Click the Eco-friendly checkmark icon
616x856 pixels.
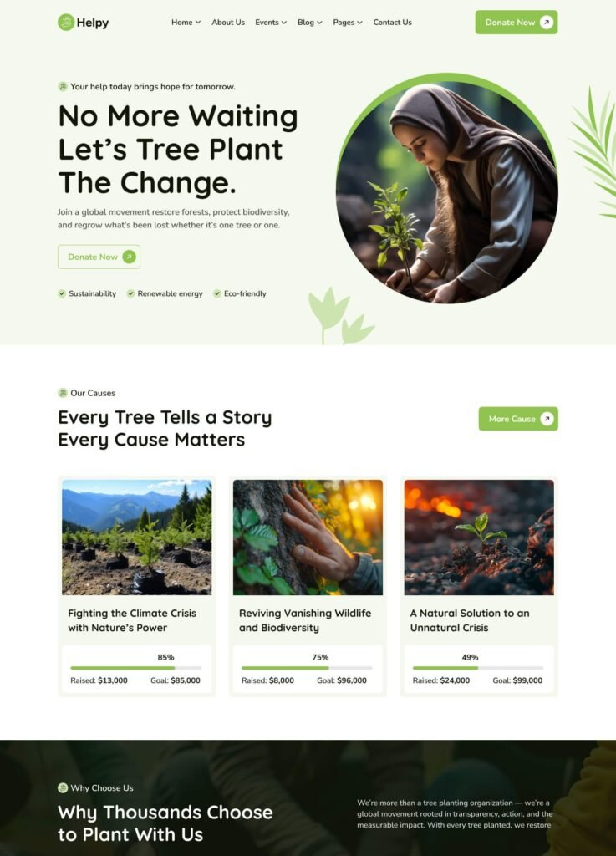tap(217, 293)
